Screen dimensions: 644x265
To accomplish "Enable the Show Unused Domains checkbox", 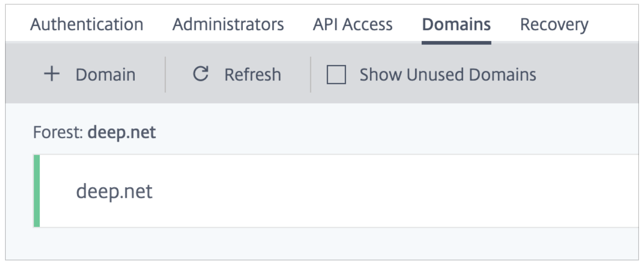I will (x=336, y=75).
